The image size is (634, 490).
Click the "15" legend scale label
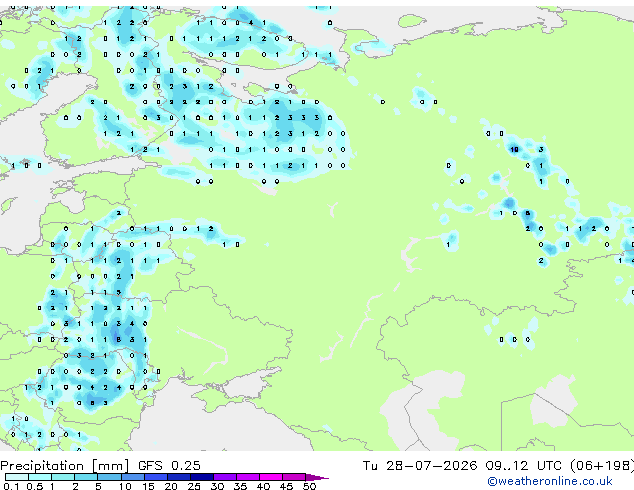[148, 486]
